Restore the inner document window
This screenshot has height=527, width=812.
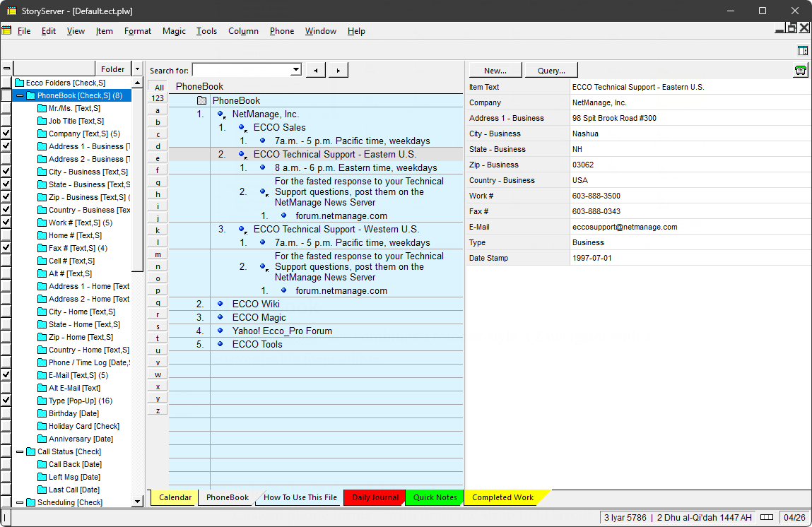tap(792, 28)
